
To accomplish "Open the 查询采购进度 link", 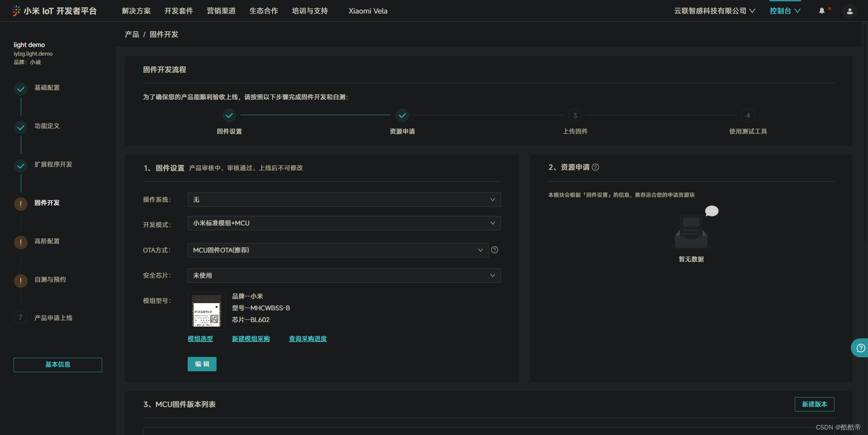I will 308,339.
